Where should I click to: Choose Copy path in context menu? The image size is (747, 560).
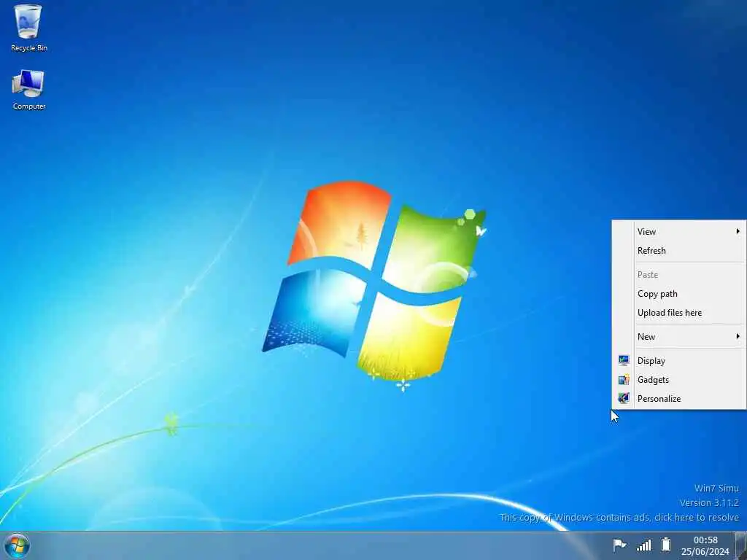point(679,294)
